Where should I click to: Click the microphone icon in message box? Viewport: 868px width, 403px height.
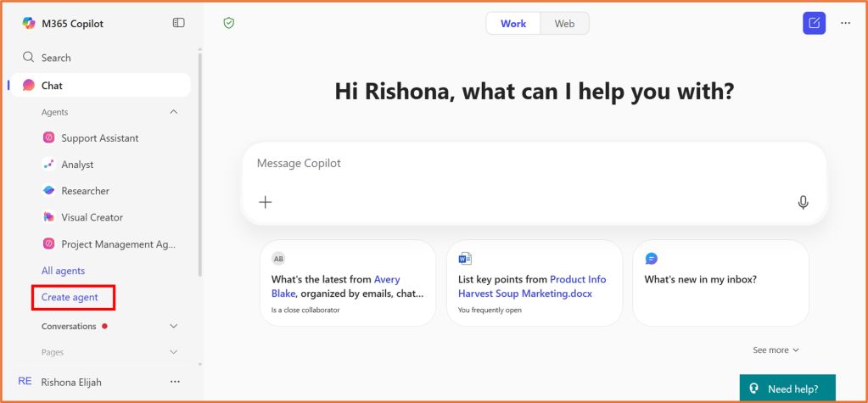[x=803, y=202]
